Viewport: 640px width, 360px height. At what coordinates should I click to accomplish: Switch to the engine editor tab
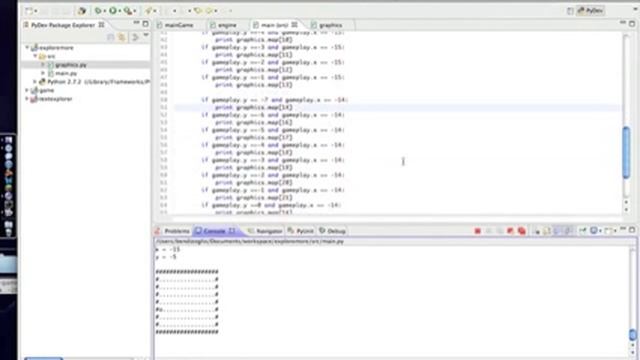[x=227, y=25]
